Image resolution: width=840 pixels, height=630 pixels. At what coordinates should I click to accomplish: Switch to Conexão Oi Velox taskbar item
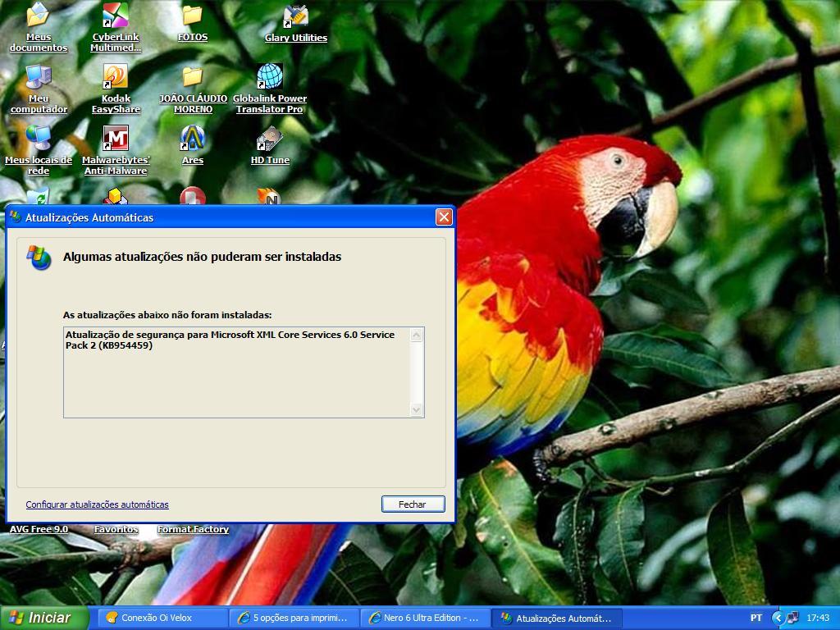tap(163, 618)
